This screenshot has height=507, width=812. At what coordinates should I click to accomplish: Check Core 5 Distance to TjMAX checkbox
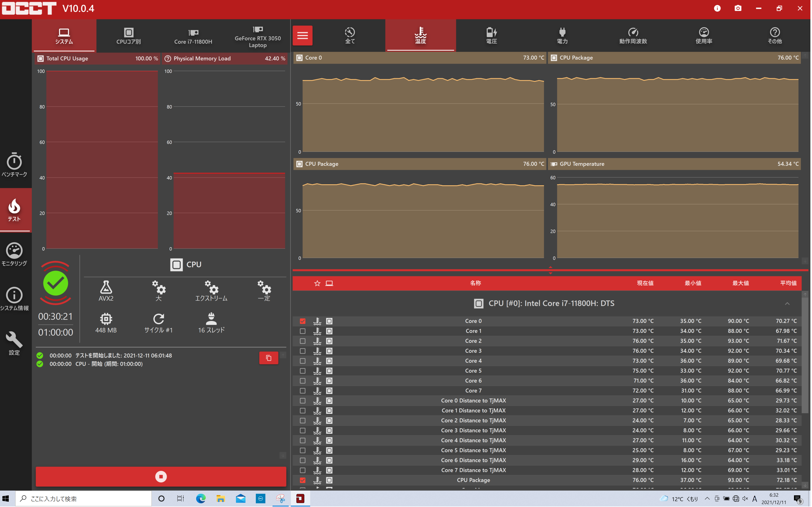(303, 450)
